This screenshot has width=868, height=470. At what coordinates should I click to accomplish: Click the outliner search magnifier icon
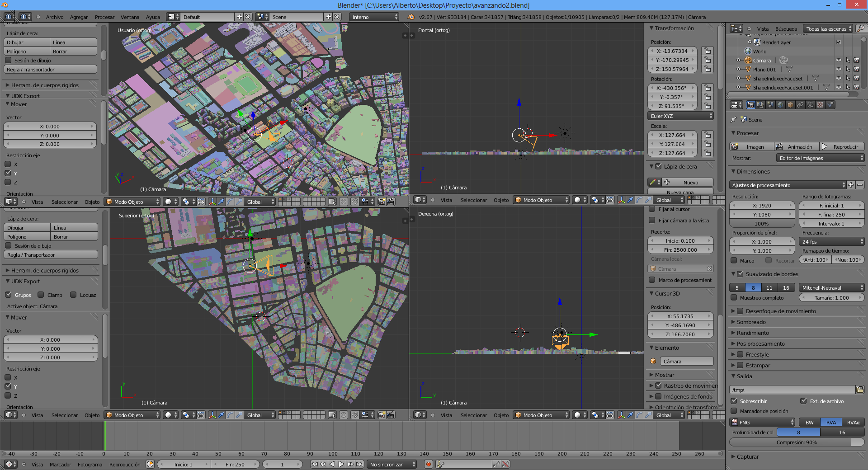[x=861, y=28]
